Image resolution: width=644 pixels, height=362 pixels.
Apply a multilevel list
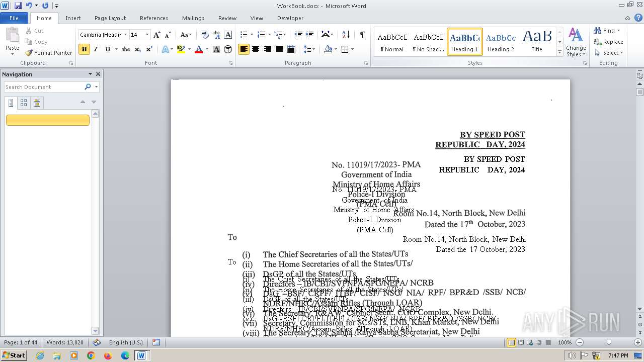(278, 35)
